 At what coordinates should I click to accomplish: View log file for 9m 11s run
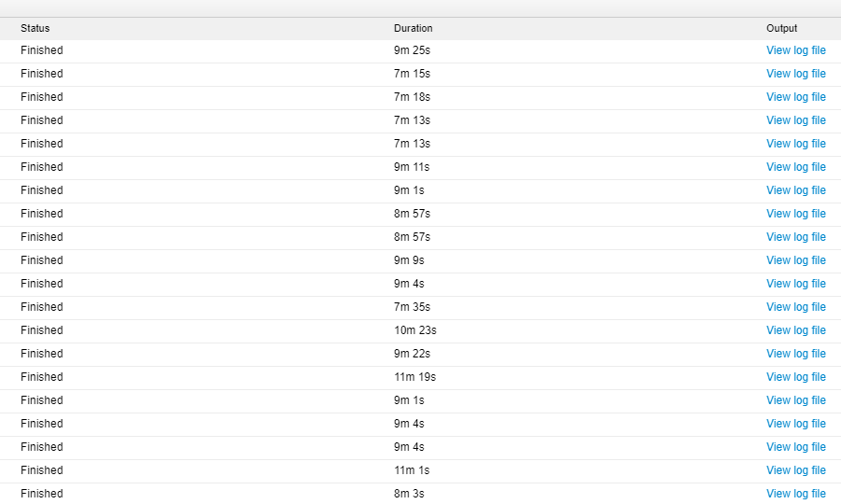click(795, 167)
